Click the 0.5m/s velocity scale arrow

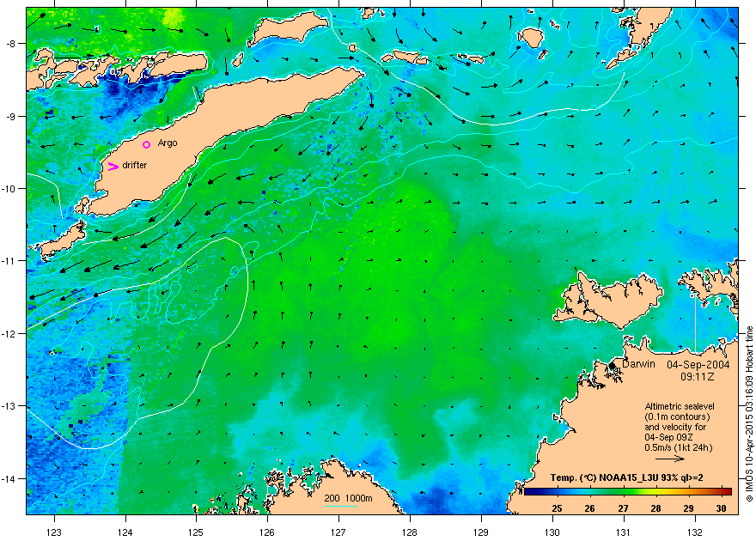coord(670,459)
